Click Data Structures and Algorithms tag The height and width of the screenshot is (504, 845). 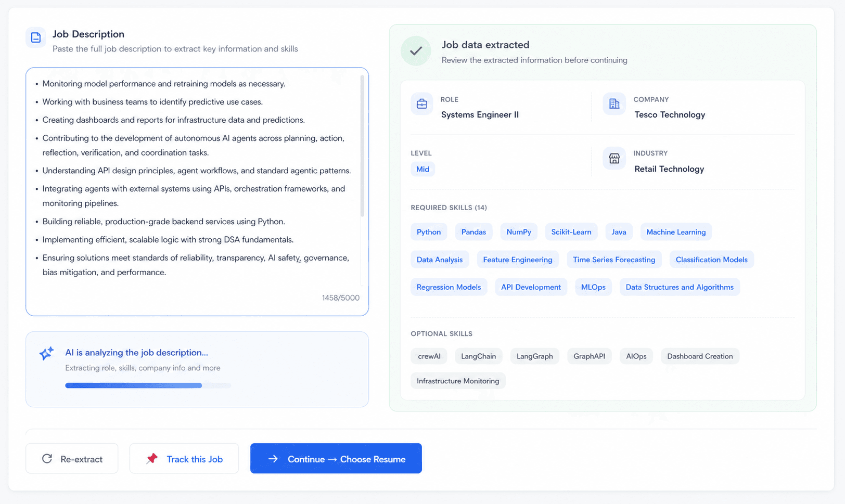tap(680, 287)
